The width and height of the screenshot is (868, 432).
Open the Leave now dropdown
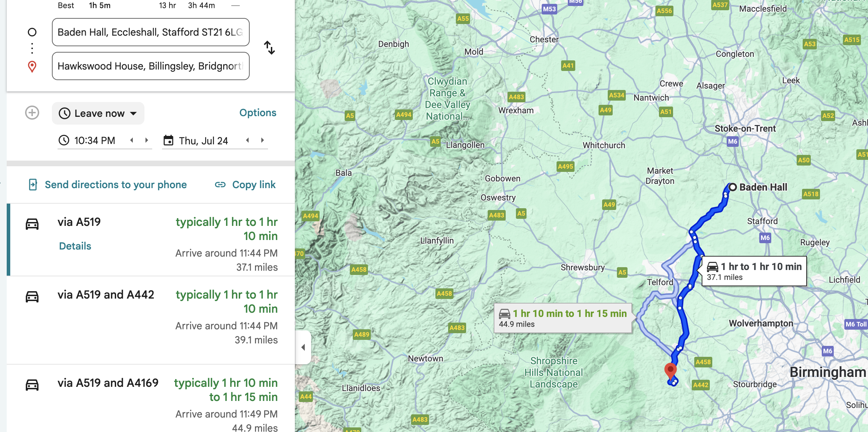click(98, 113)
